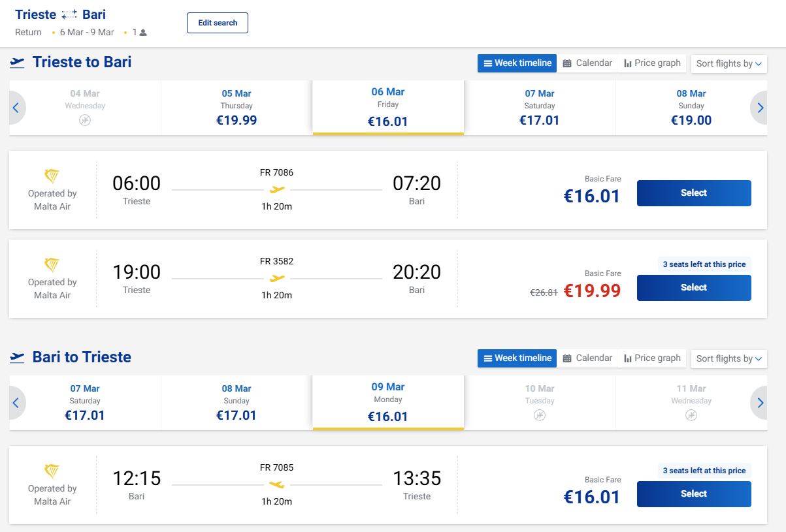Switch outbound view to Calendar
Viewport: 786px width, 532px height.
[x=587, y=63]
